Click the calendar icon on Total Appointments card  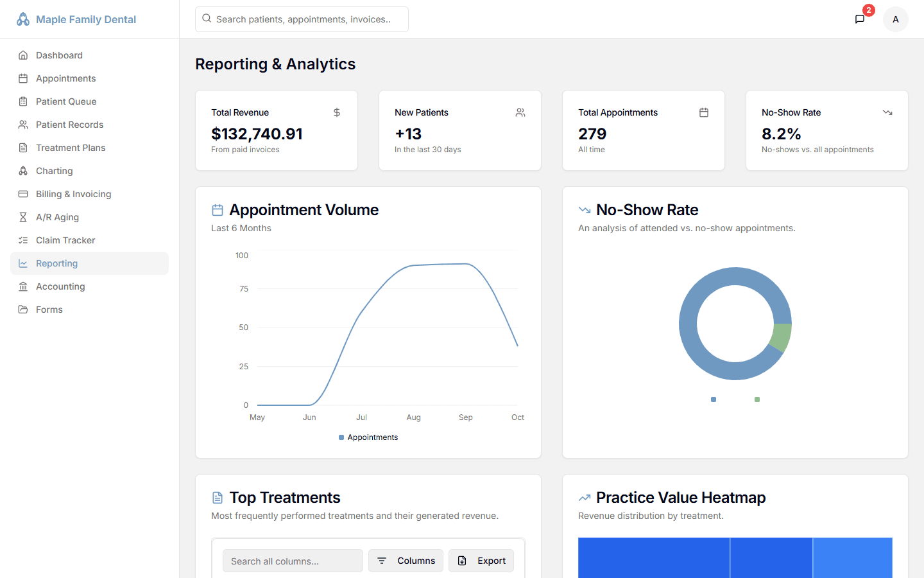point(704,112)
